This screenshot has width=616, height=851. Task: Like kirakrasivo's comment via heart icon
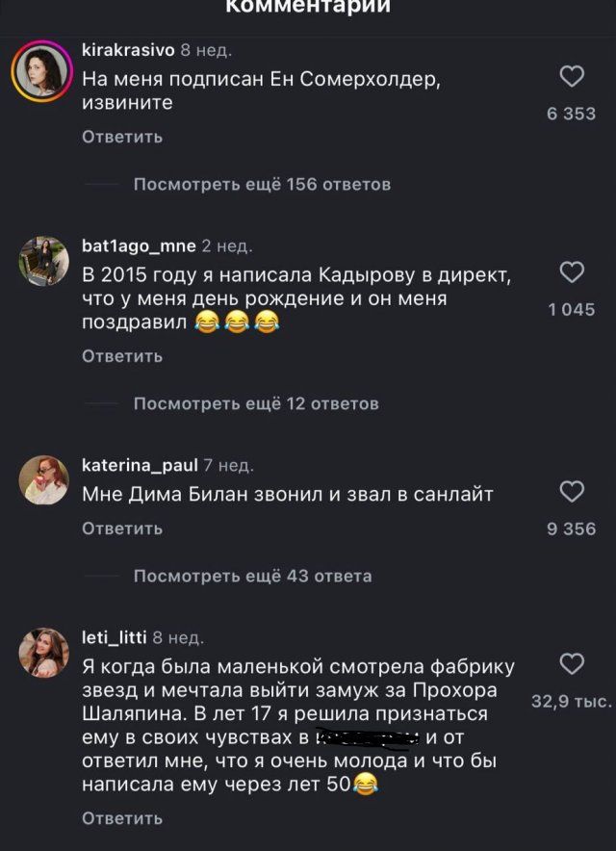tap(572, 76)
